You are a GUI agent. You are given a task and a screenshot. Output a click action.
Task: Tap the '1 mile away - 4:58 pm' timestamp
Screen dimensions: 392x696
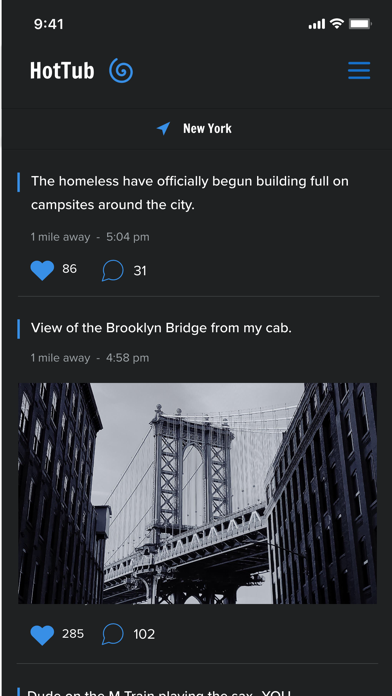tap(90, 358)
